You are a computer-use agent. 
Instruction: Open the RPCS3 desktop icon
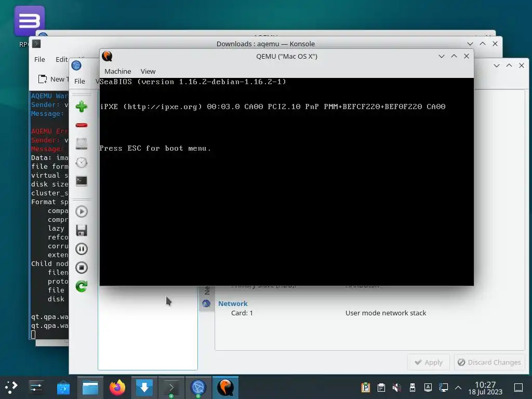(29, 21)
